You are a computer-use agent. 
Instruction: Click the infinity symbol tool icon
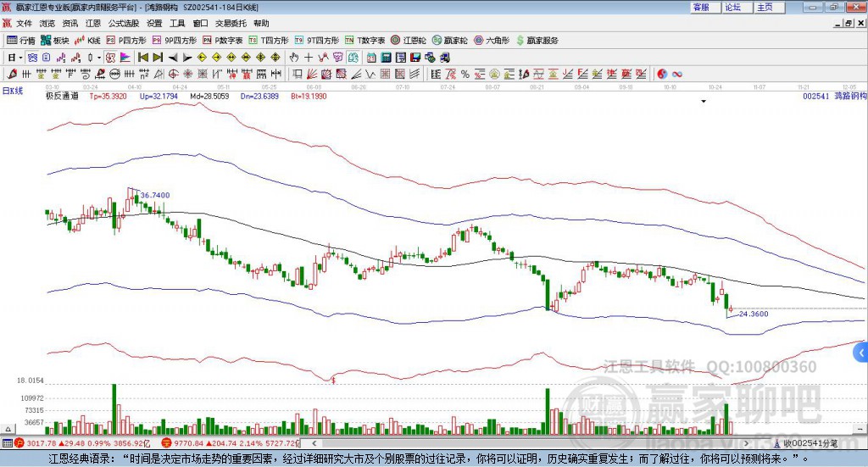click(677, 74)
